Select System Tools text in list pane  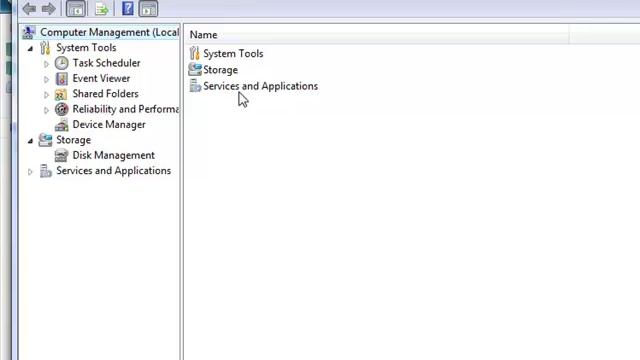233,53
